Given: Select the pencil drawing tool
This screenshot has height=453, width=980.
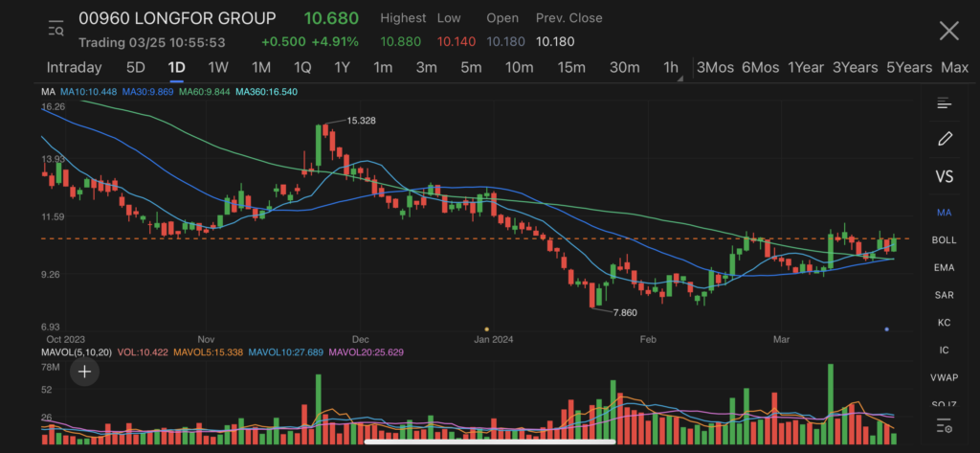Looking at the screenshot, I should tap(945, 139).
